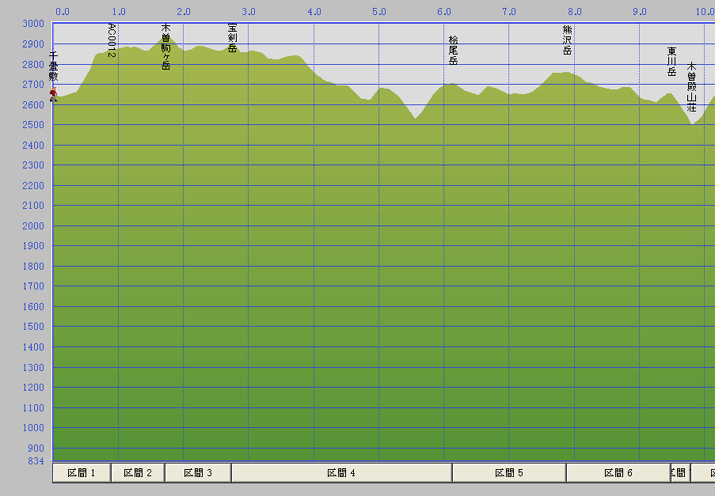This screenshot has height=496, width=715.
Task: Click the 区間 5 section button
Action: [508, 473]
